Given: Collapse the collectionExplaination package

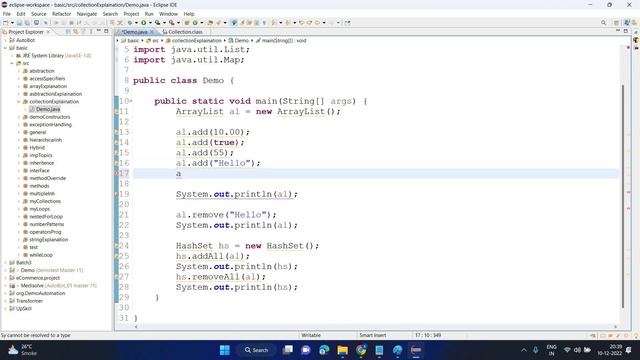Looking at the screenshot, I should point(18,102).
